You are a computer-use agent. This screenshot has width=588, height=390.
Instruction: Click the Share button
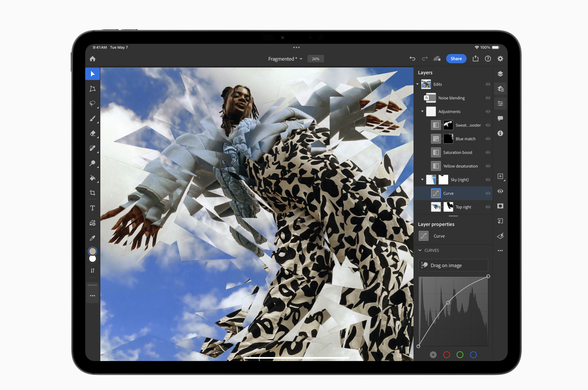click(456, 59)
